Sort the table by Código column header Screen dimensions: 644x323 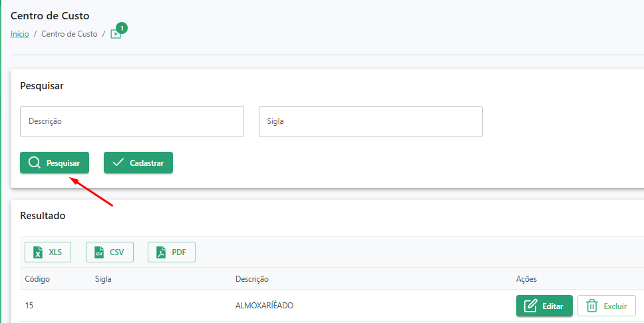click(x=37, y=279)
